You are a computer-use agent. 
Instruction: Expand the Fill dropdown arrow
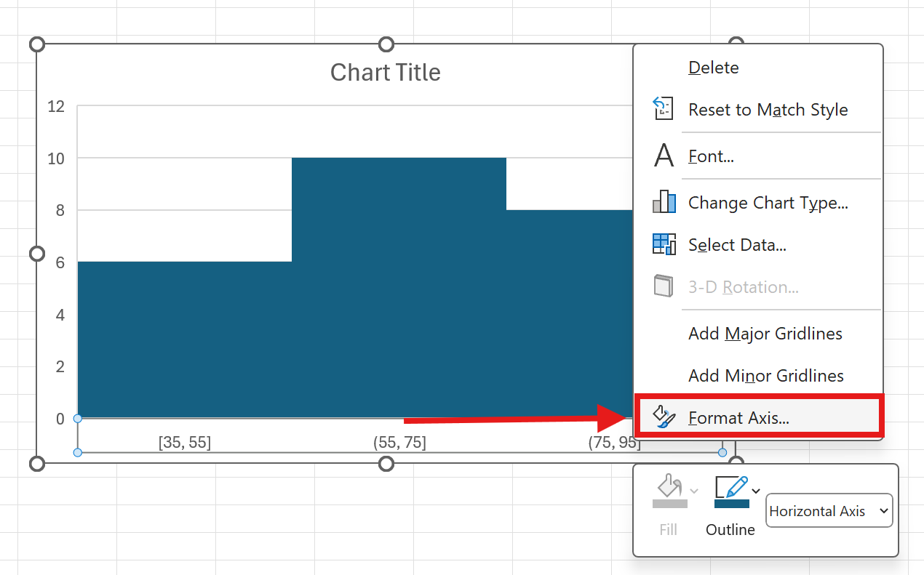point(694,491)
